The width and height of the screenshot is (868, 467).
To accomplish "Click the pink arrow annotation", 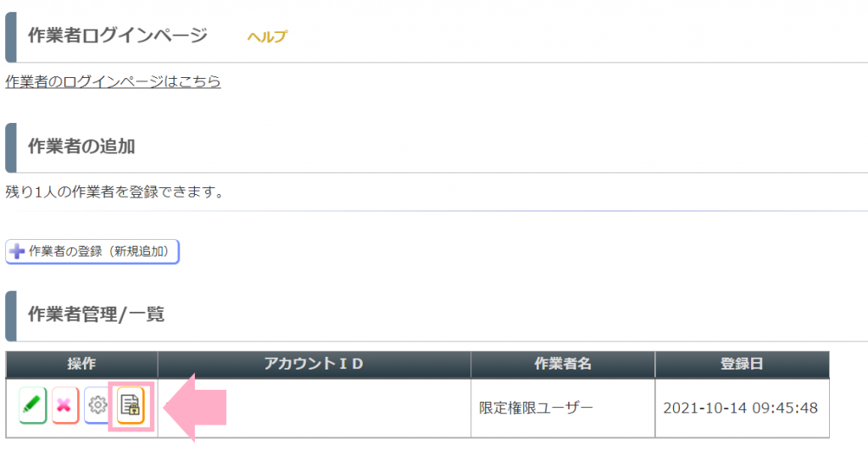I will coord(195,407).
